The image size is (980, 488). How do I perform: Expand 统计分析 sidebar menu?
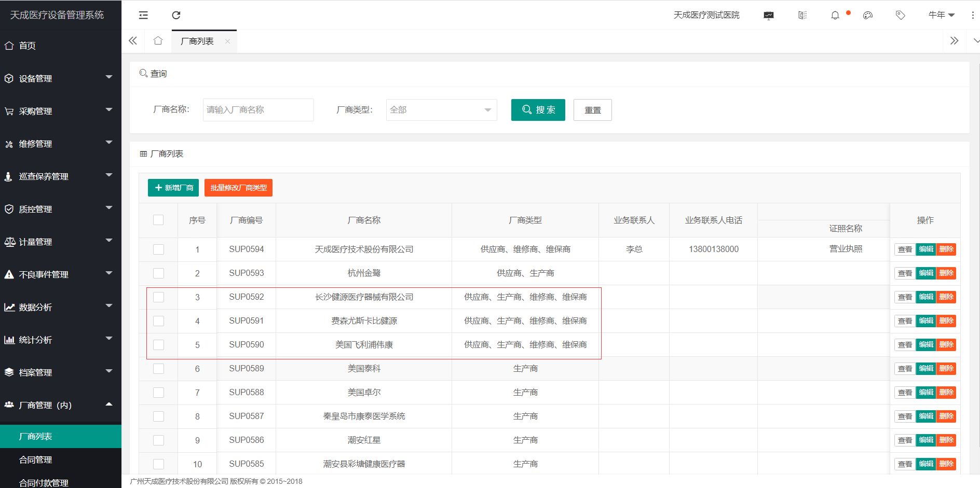[61, 340]
